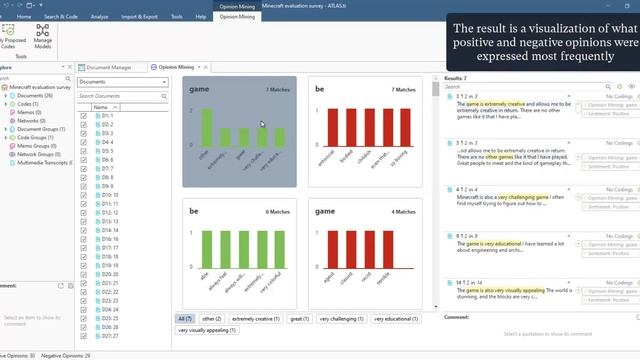The height and width of the screenshot is (360, 640).
Task: Open the Import & Export ribbon tab
Action: (x=139, y=17)
